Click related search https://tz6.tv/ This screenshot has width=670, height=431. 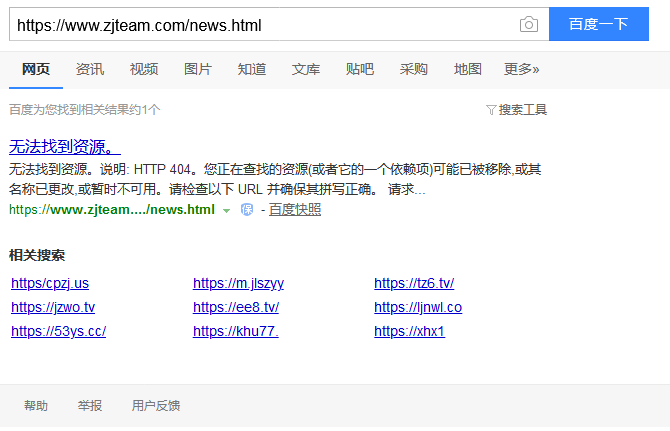click(414, 284)
